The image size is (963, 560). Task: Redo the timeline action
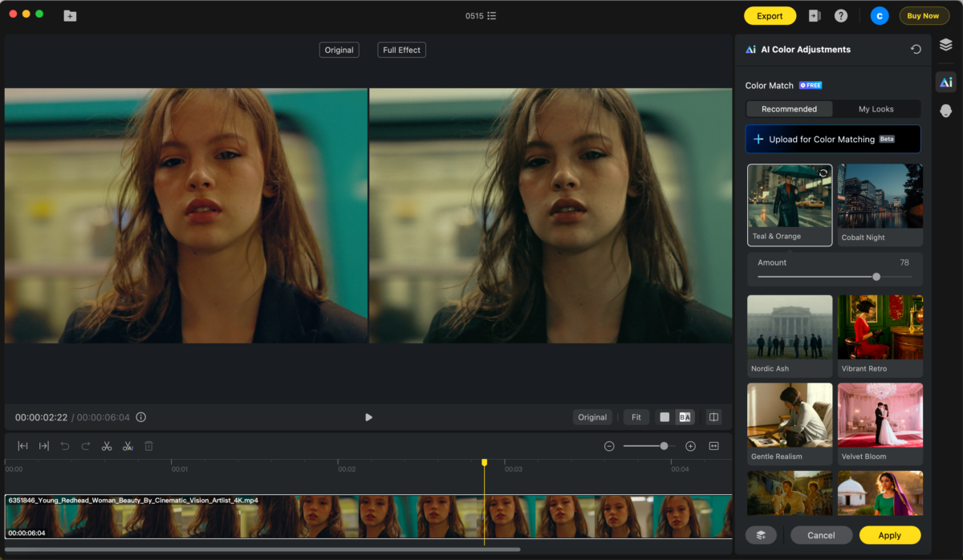pyautogui.click(x=86, y=446)
